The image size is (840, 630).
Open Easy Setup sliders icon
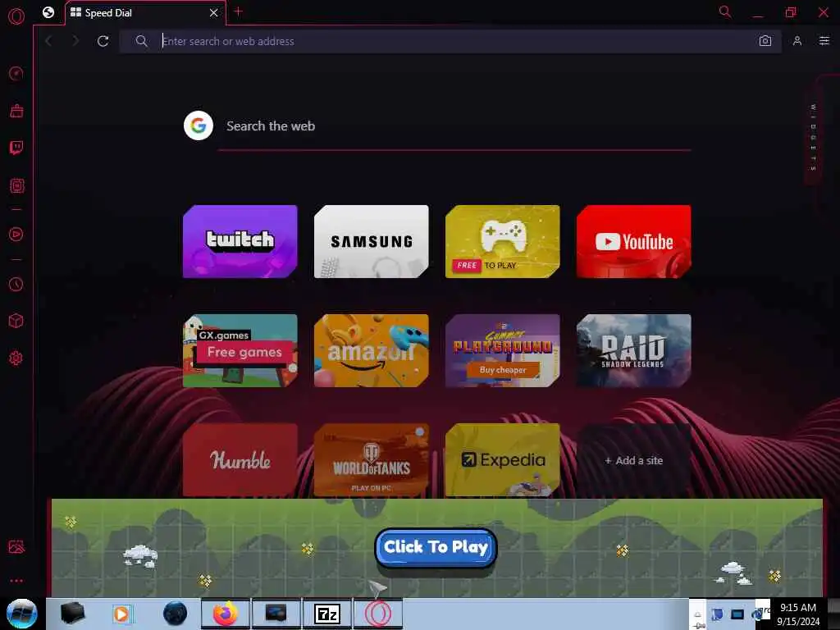click(x=824, y=41)
